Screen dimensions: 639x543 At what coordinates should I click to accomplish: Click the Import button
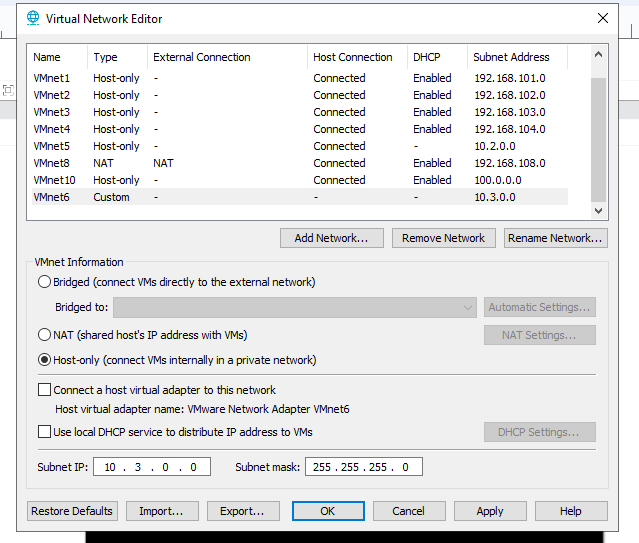162,511
